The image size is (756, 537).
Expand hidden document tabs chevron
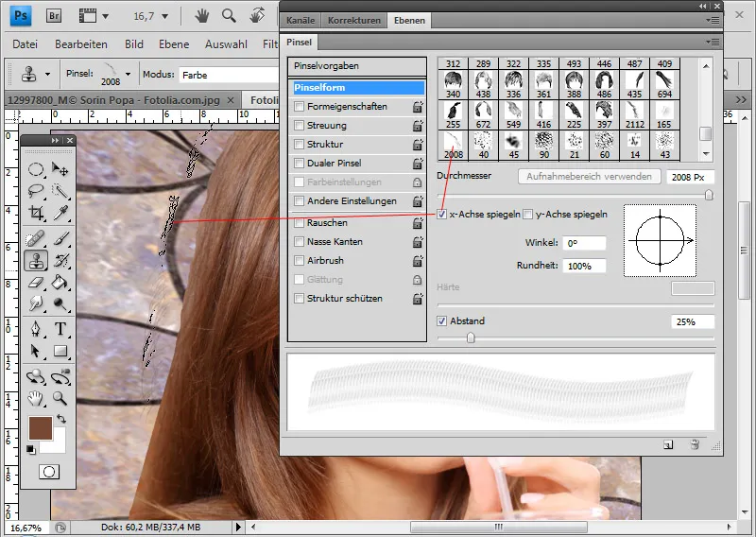(741, 99)
